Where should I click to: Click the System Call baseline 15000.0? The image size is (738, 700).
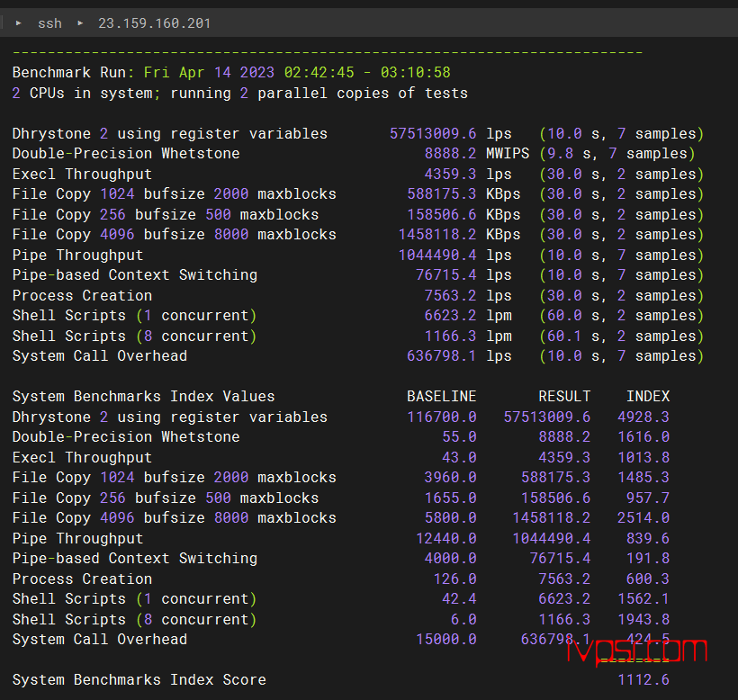[446, 639]
